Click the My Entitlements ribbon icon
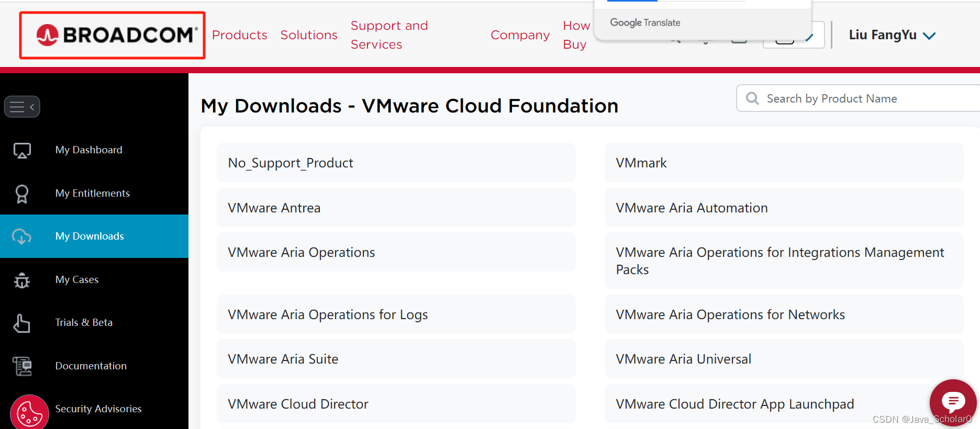The height and width of the screenshot is (429, 980). [x=22, y=194]
